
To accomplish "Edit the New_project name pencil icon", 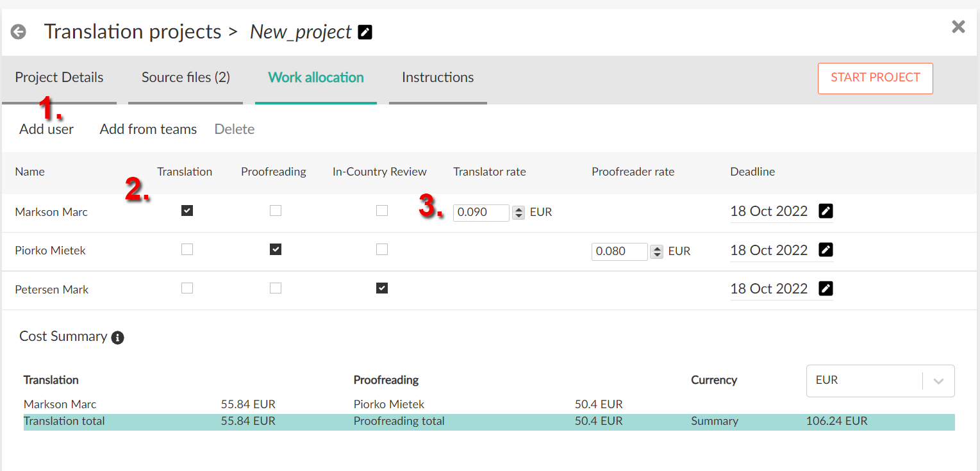I will point(365,32).
